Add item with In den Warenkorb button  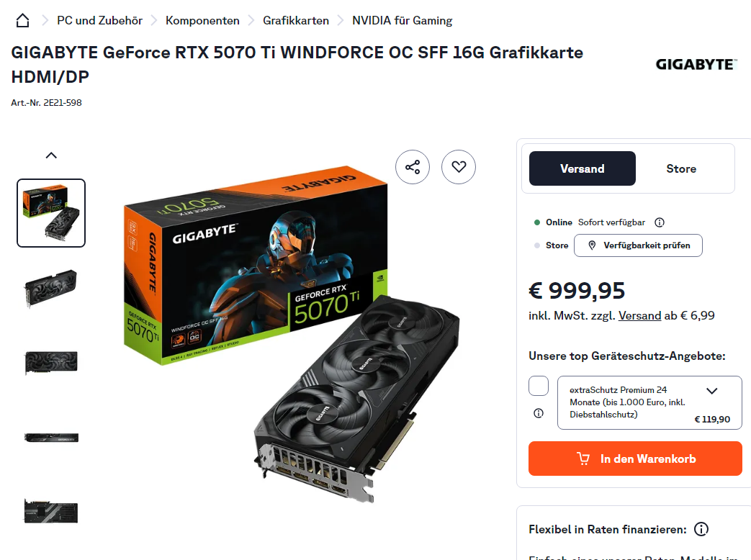(x=635, y=459)
